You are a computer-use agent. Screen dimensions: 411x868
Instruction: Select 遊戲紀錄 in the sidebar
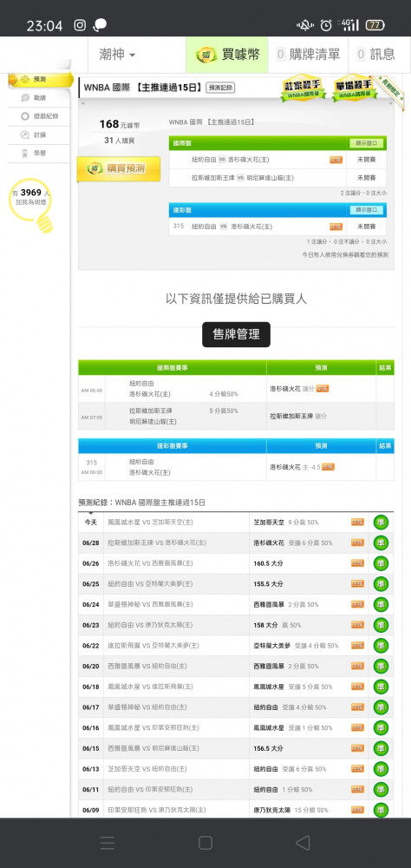click(x=39, y=116)
